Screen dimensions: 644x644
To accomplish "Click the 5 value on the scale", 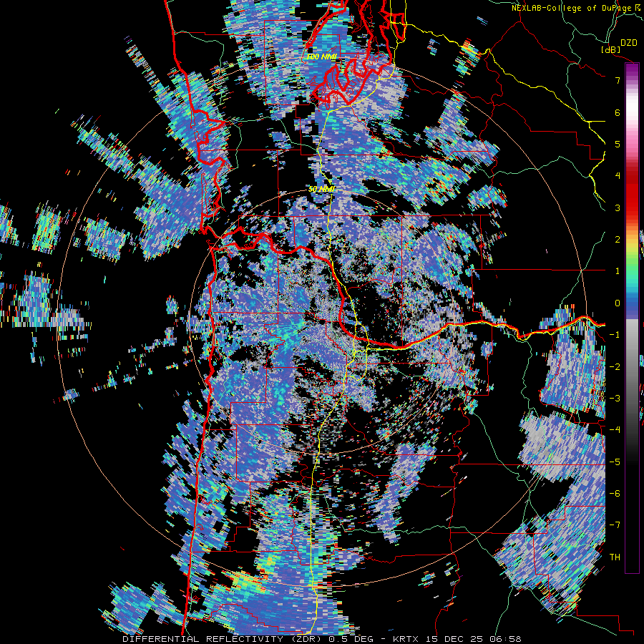I will 618,144.
